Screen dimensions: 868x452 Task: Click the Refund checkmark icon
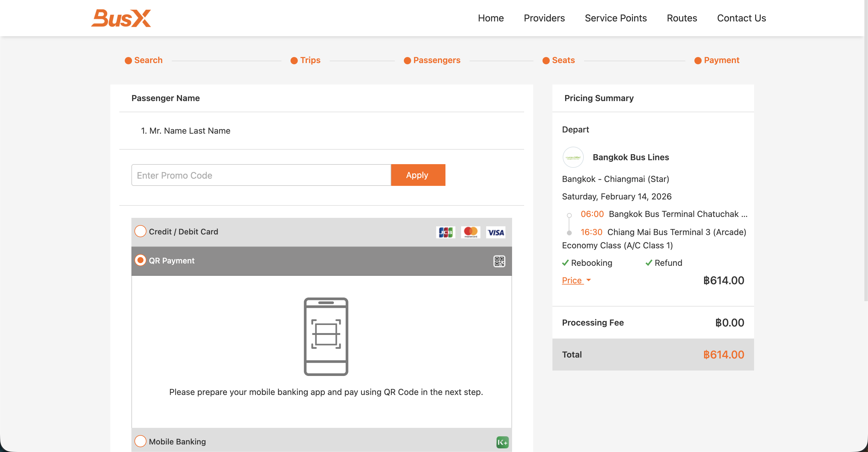pos(648,263)
